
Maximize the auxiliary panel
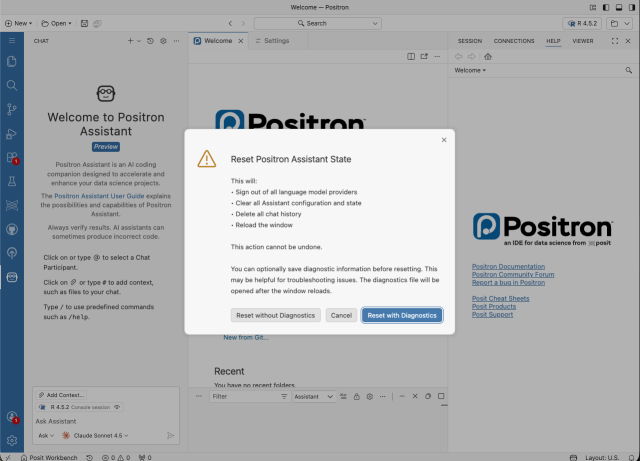coord(615,41)
